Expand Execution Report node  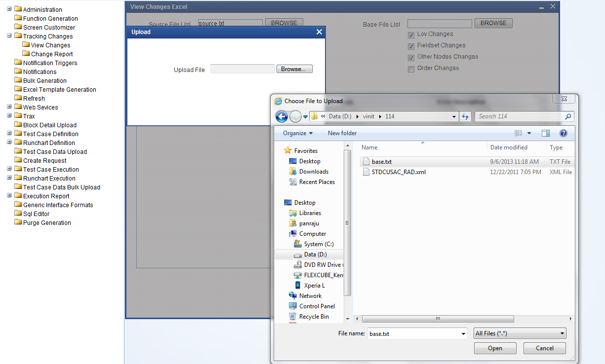tap(9, 196)
